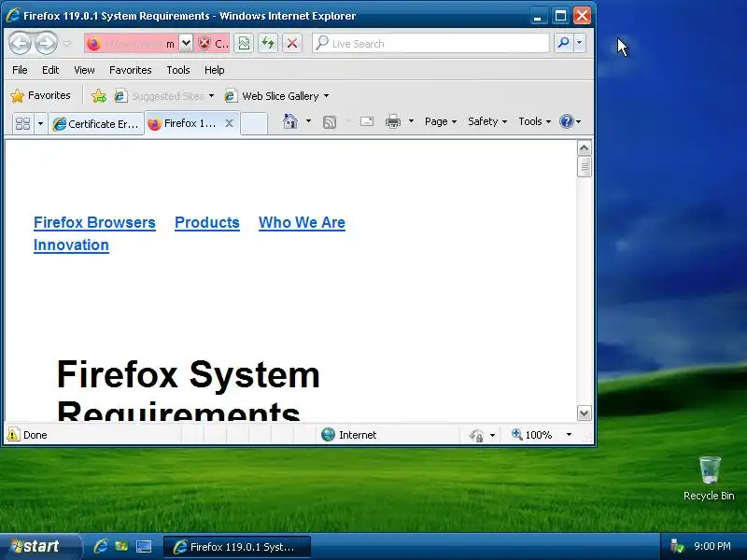This screenshot has width=747, height=560.
Task: Open the Home button dropdown arrow
Action: tap(308, 121)
